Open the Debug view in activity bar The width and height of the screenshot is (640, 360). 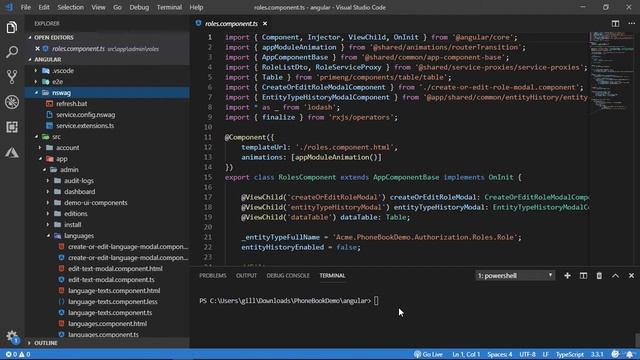pyautogui.click(x=12, y=102)
